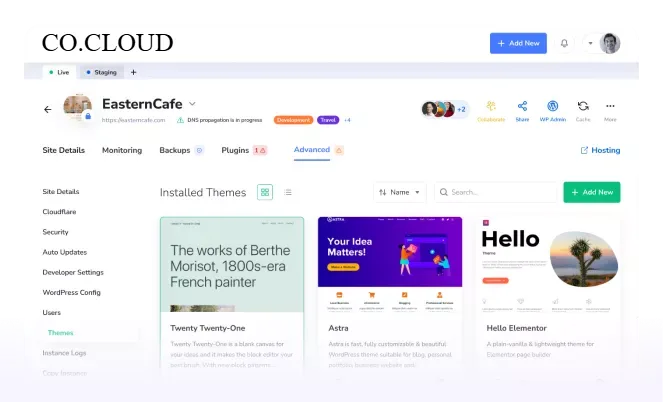
Task: Open the Name sort dropdown
Action: coord(400,192)
